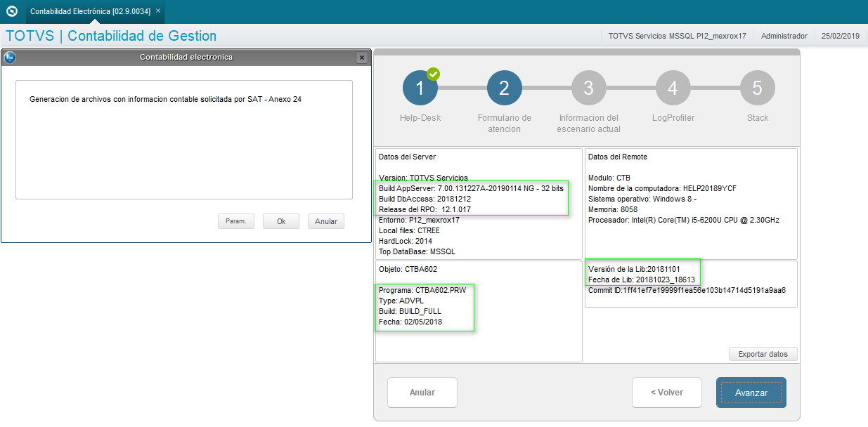
Task: Click the Procesador Intel Core i5-6200U line
Action: click(684, 220)
